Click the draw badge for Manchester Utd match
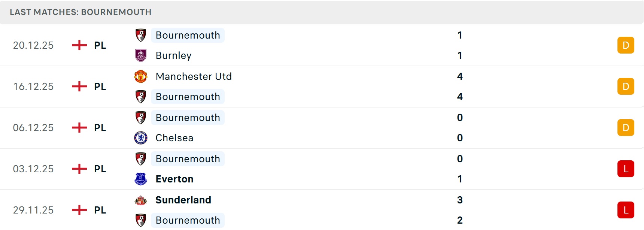644x230 pixels. [626, 87]
